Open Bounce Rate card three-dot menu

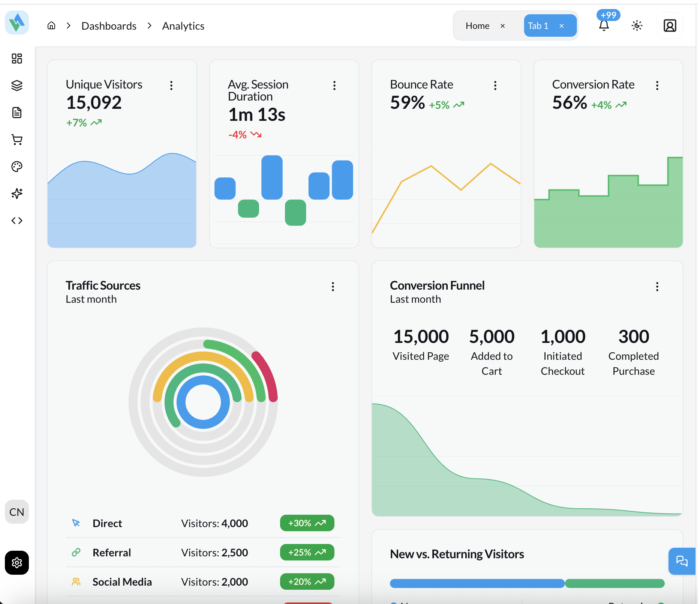(x=495, y=86)
